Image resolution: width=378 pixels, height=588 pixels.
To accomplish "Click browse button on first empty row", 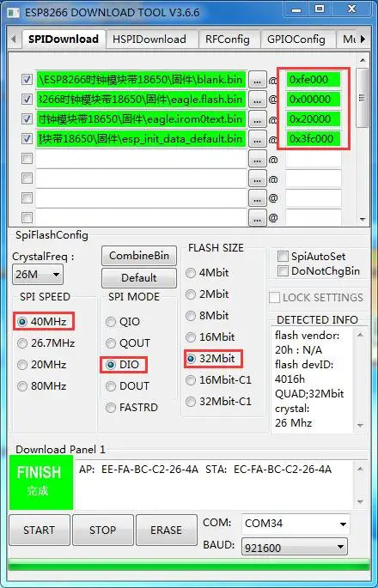I will [x=257, y=160].
